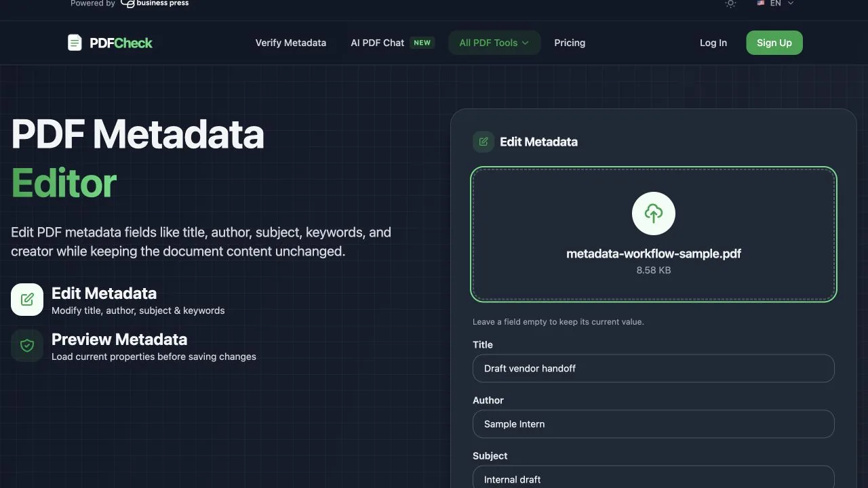
Task: Click the Edit Metadata feature pencil icon
Action: pos(27,300)
